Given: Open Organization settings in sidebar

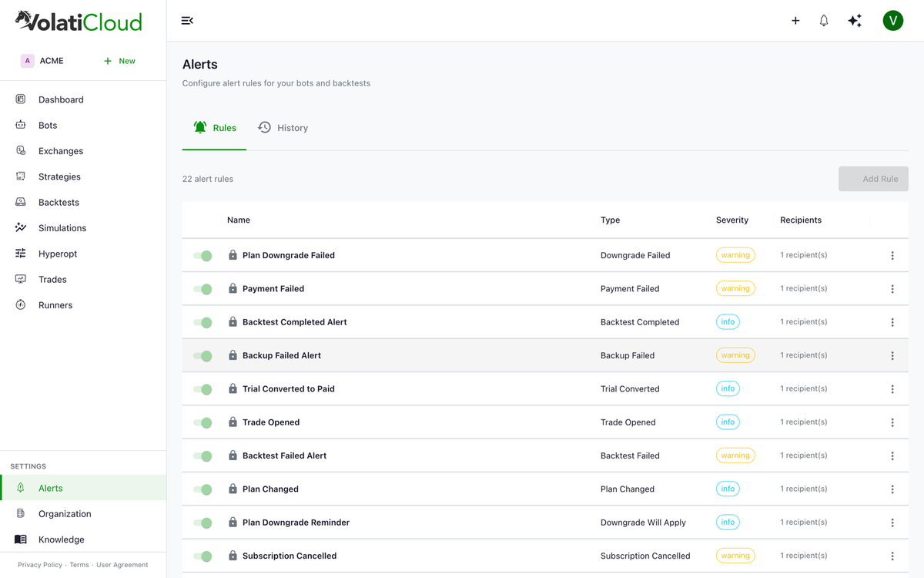Looking at the screenshot, I should pos(83,514).
